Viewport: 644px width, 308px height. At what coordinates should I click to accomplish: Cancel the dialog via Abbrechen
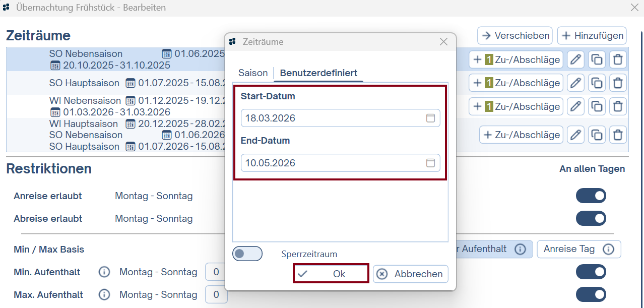409,274
